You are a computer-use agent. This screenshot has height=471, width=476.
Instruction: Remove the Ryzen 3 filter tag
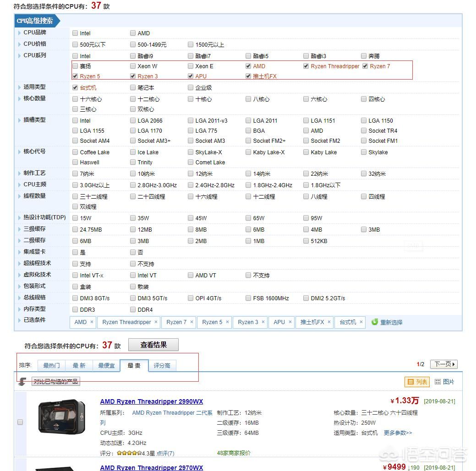[263, 322]
